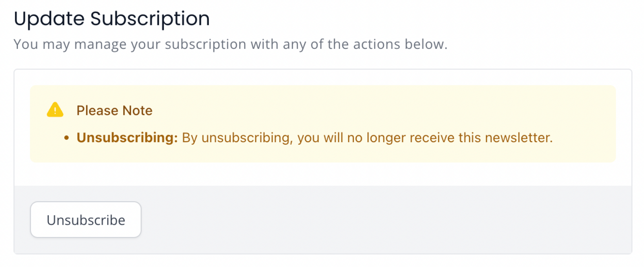The height and width of the screenshot is (267, 644).
Task: Click the bullet point before Unsubscribing
Action: tap(66, 138)
